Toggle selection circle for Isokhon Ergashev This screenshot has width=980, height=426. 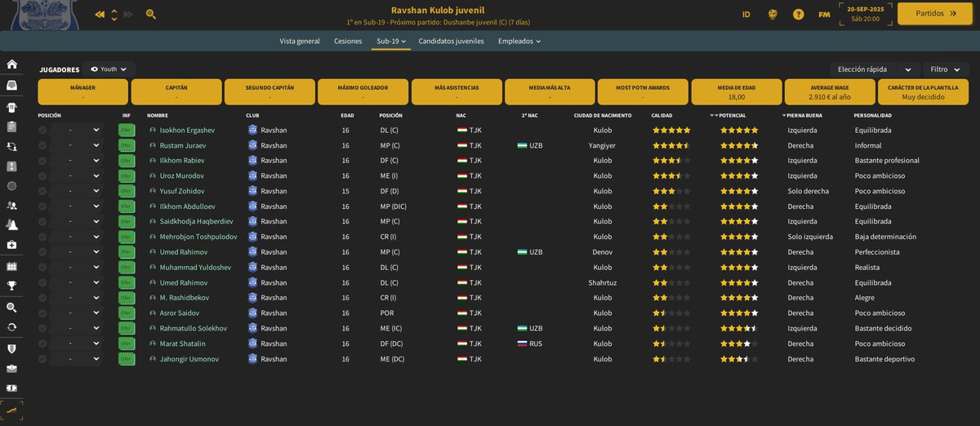pos(42,130)
